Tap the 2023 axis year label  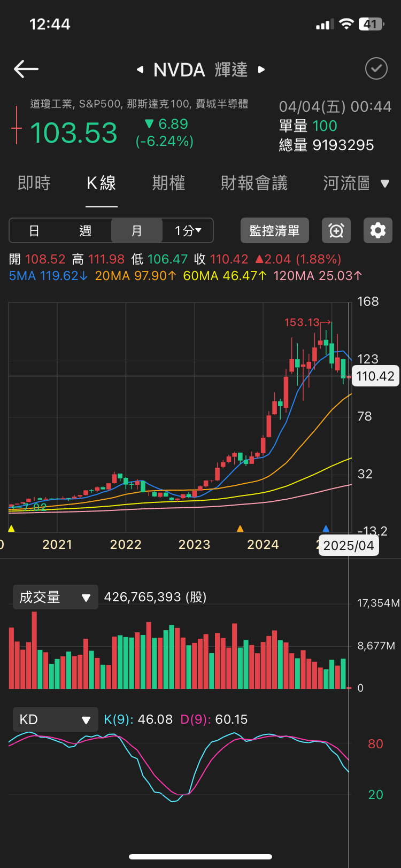(194, 545)
